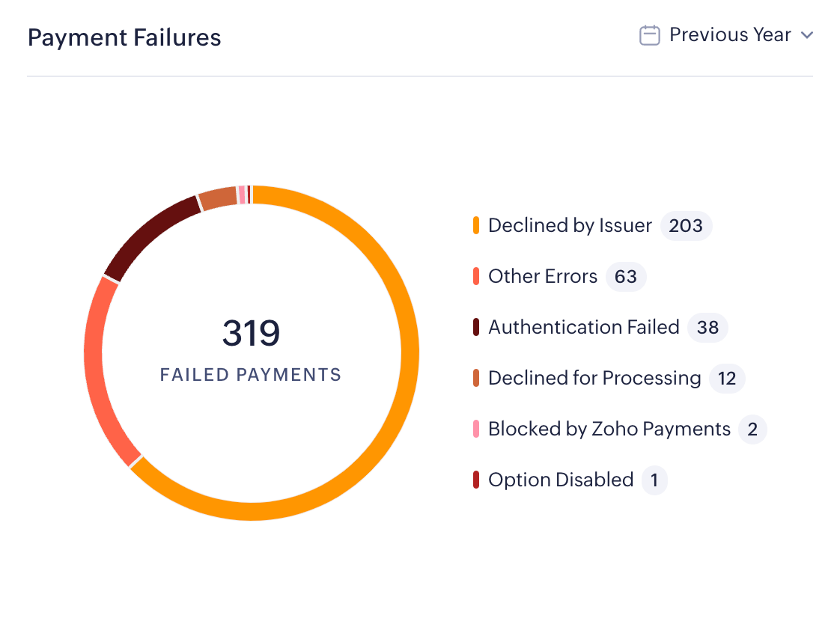840x639 pixels.
Task: Click the Blocked by Zoho Payments label
Action: pos(609,429)
